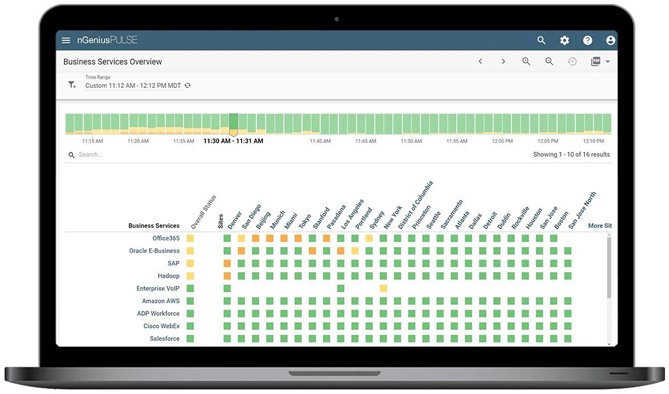Image resolution: width=669 pixels, height=394 pixels.
Task: Open the Office365 business service
Action: pyautogui.click(x=166, y=238)
